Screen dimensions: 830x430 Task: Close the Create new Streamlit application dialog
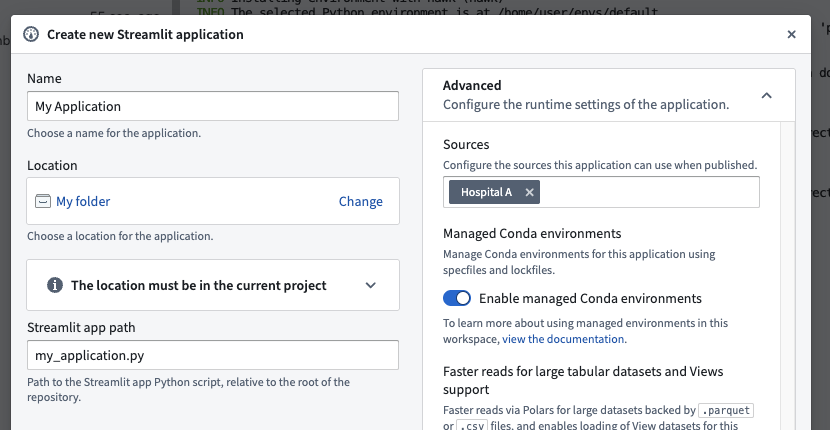791,34
